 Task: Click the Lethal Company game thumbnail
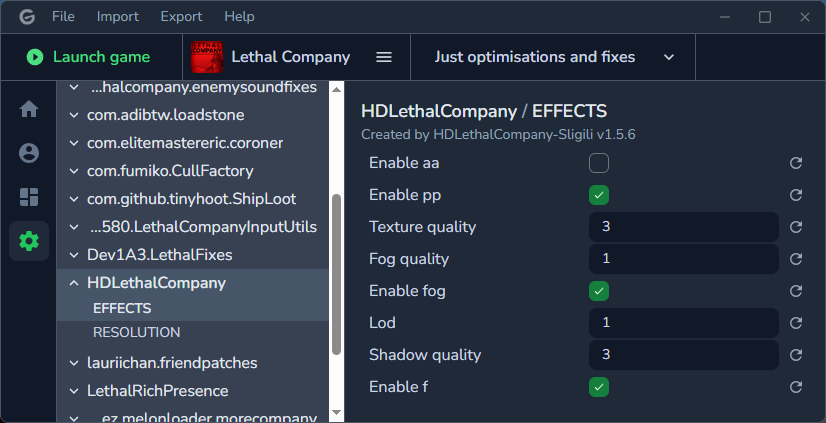207,57
